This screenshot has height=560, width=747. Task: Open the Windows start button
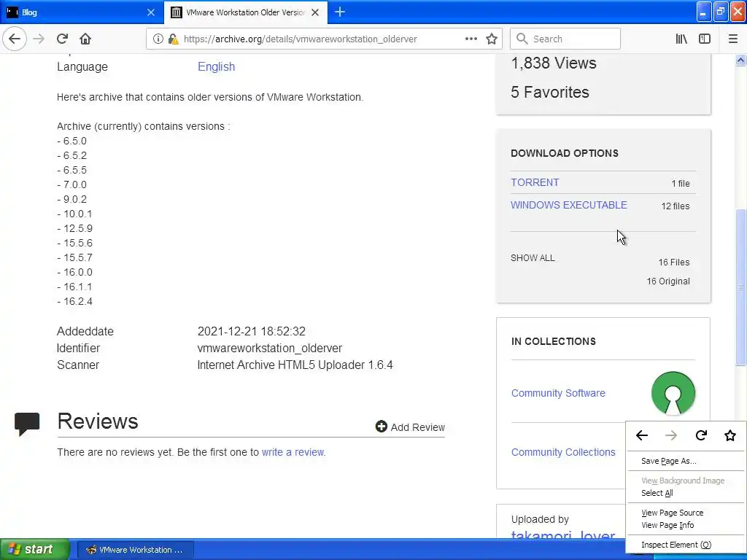[35, 549]
